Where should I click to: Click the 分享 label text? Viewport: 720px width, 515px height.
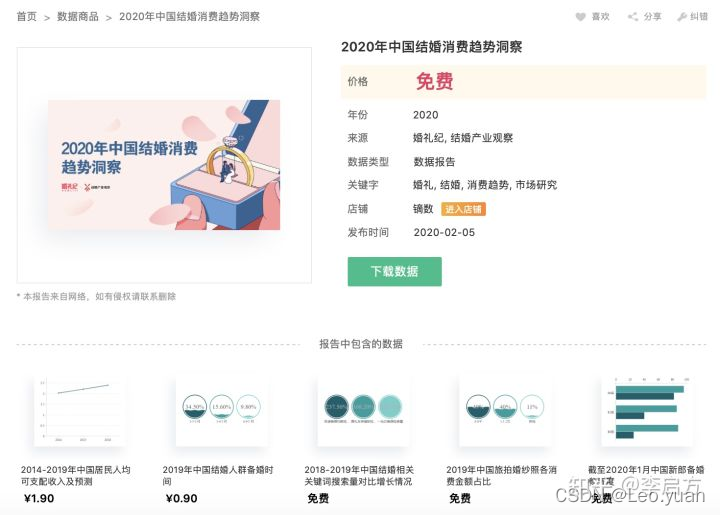[x=652, y=17]
